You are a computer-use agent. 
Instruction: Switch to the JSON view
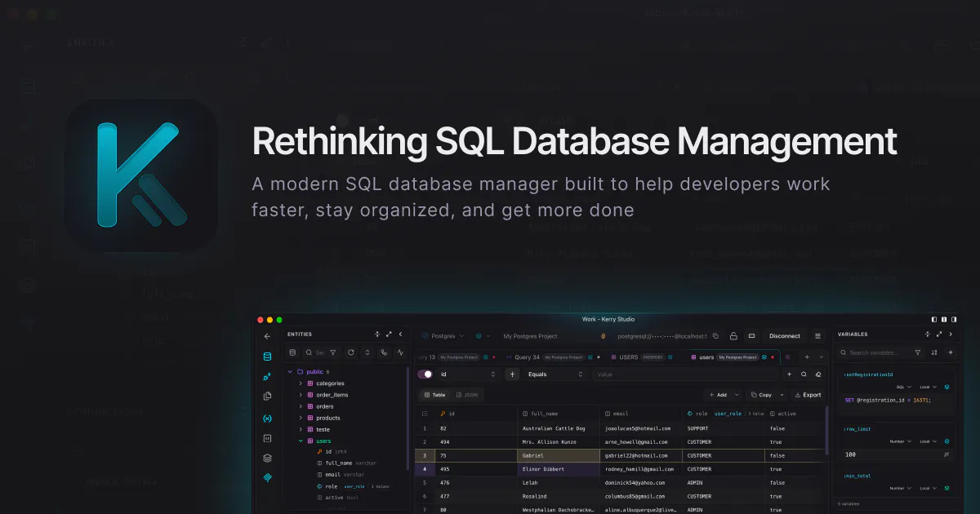coord(467,395)
